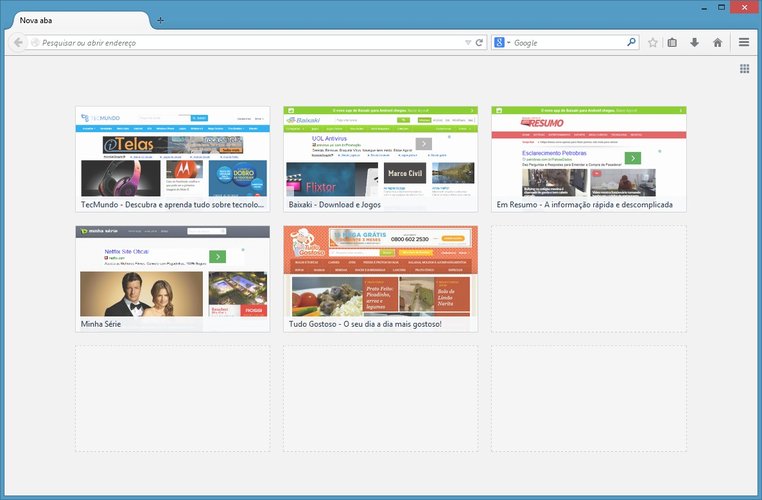Toggle new tab grid view icon

click(745, 69)
